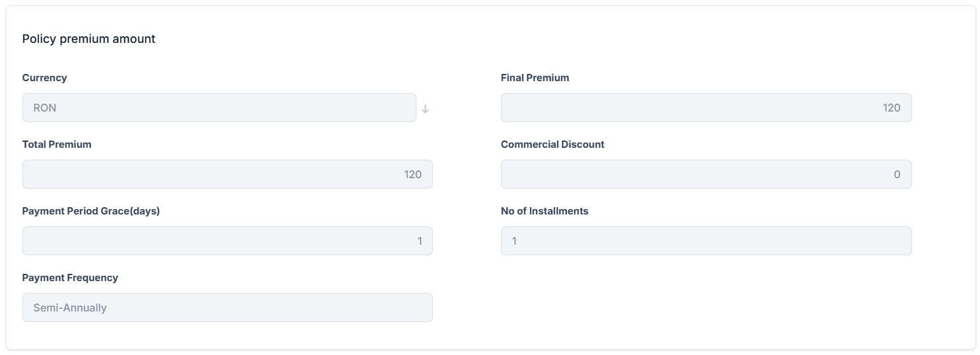Click the 0 value in Commercial Discount
This screenshot has height=355, width=980.
click(x=897, y=174)
